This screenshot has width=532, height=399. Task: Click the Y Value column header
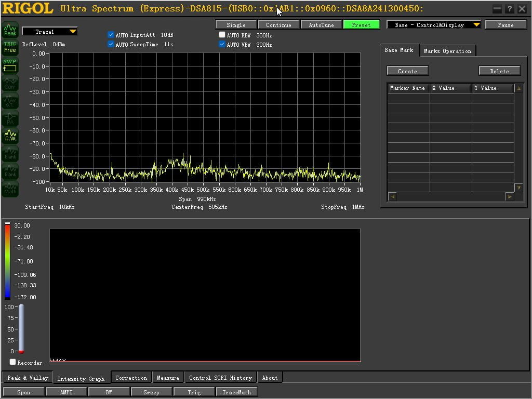coord(493,88)
